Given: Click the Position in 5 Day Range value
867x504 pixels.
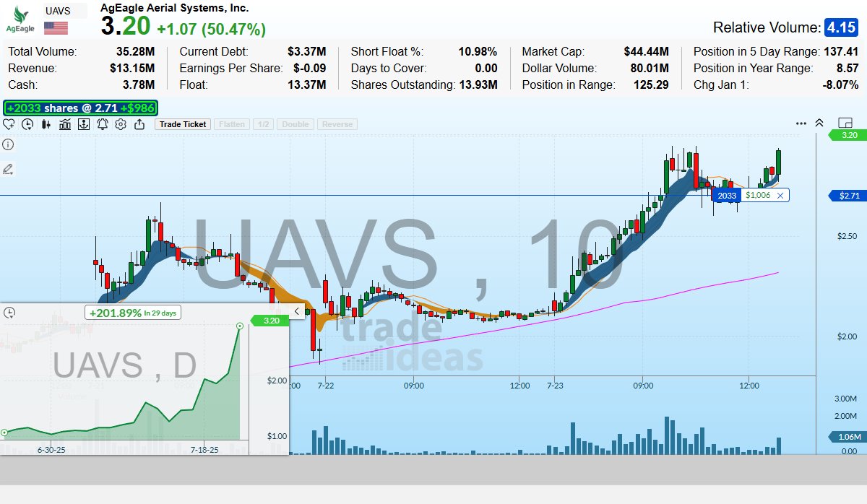Looking at the screenshot, I should (842, 52).
